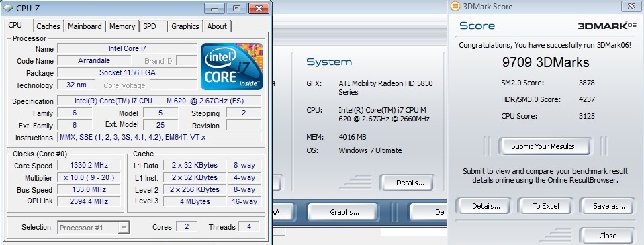The image size is (644, 245).
Task: Click the Code Name value Arrandale
Action: tap(94, 60)
